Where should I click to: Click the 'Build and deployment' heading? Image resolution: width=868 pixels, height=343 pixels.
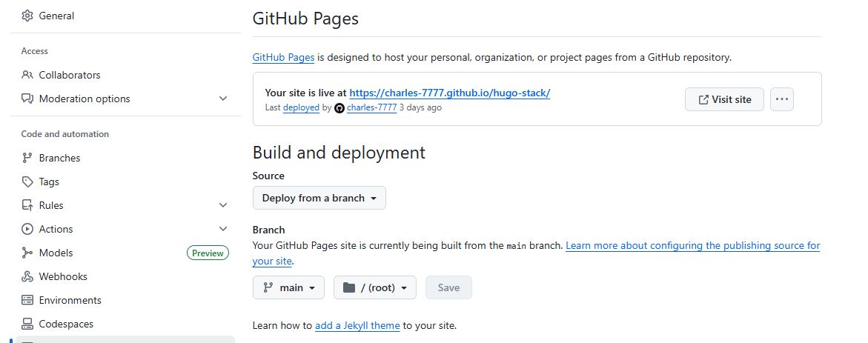[339, 152]
